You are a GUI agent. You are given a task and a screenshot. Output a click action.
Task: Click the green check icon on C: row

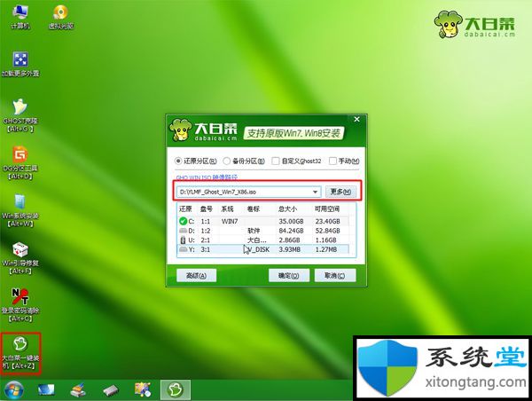183,221
